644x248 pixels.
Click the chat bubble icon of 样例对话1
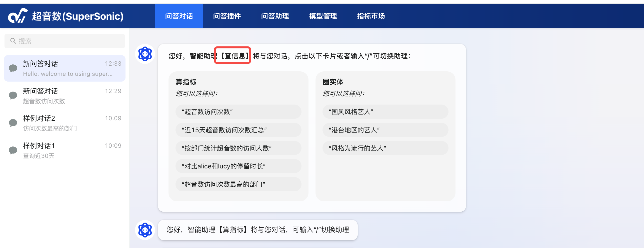coord(12,150)
